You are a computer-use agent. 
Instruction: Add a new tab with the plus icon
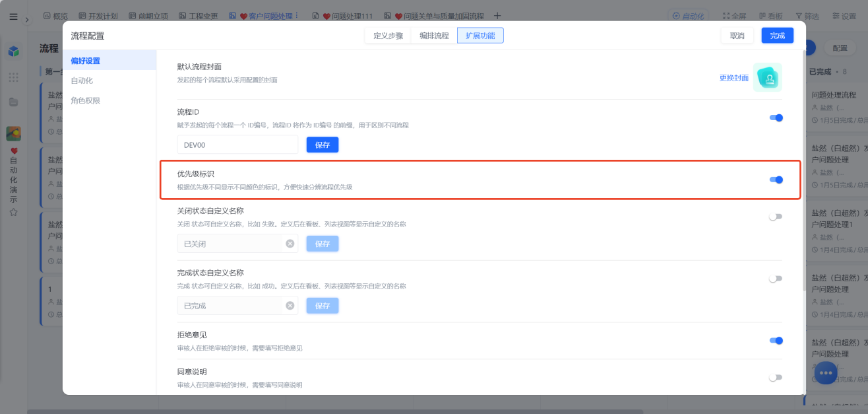click(497, 16)
